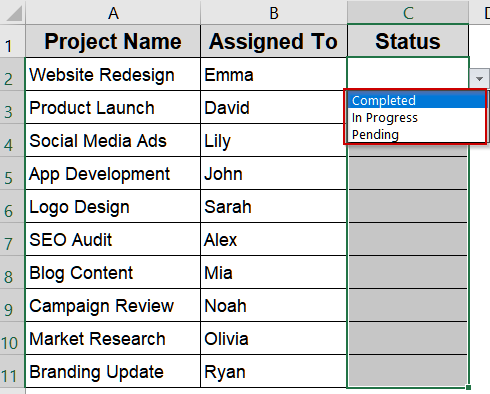Click the cell containing Sarah

[x=274, y=206]
